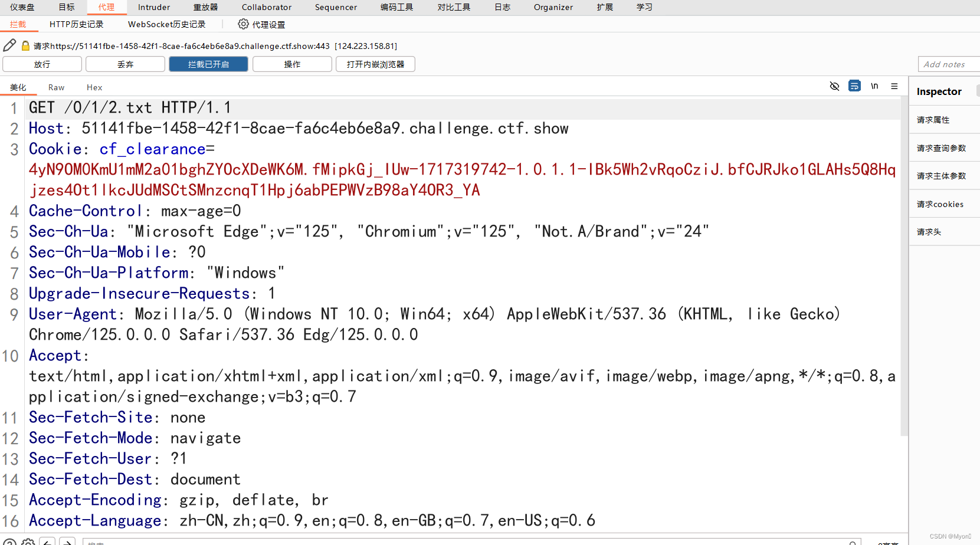Image resolution: width=980 pixels, height=545 pixels.
Task: Click the back arrow search navigation icon
Action: pyautogui.click(x=47, y=541)
